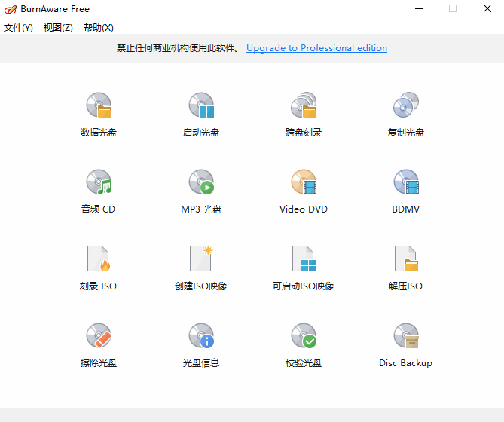Minimize the BurnAware Free window
The image size is (504, 422).
click(419, 9)
